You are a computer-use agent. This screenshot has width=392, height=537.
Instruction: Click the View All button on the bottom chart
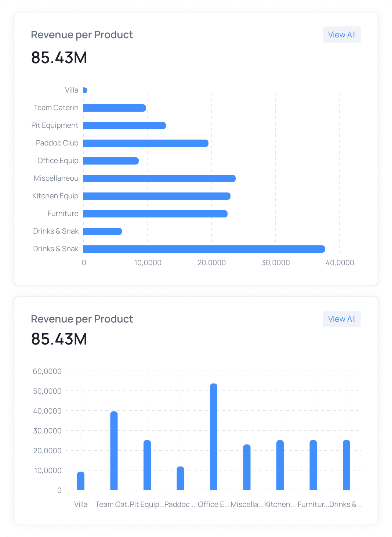point(341,319)
